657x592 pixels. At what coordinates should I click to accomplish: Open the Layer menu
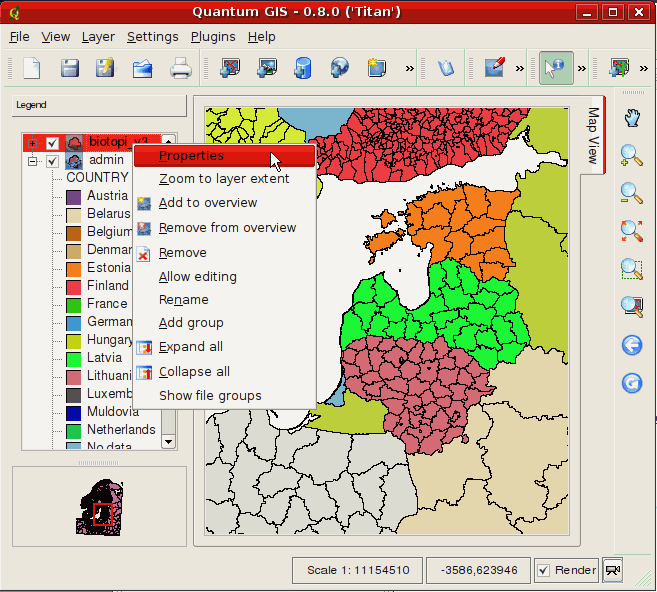click(x=98, y=37)
